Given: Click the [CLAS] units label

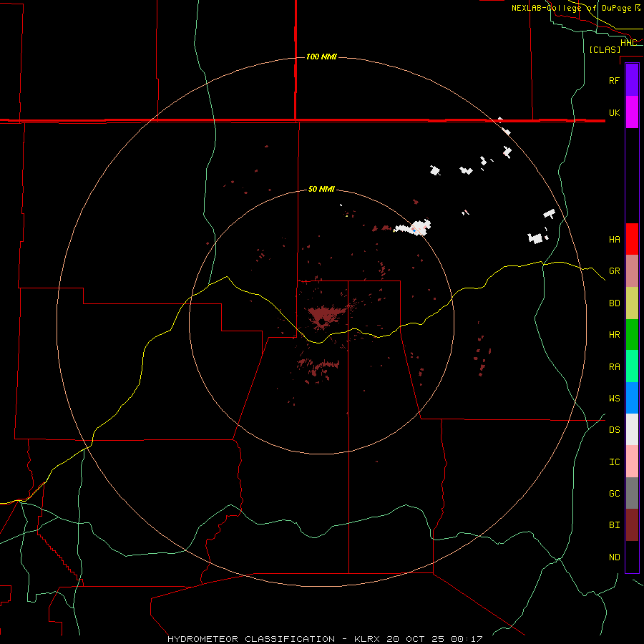Looking at the screenshot, I should 605,50.
